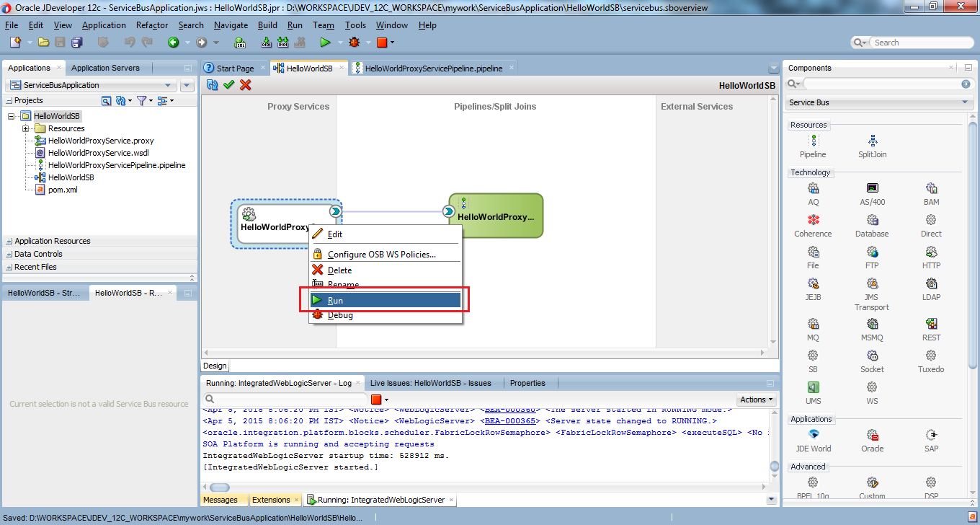
Task: Switch to HelloWorldProxyServicePipeline.pipeline tab
Action: tap(434, 69)
